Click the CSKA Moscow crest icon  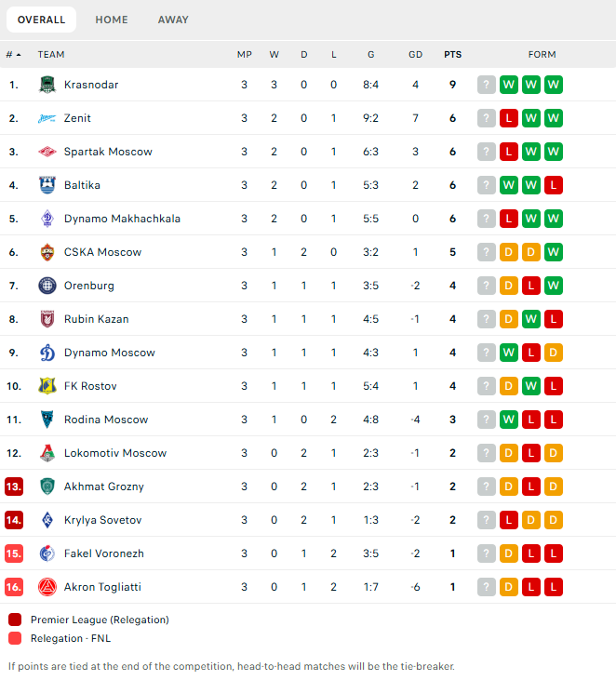pos(47,252)
